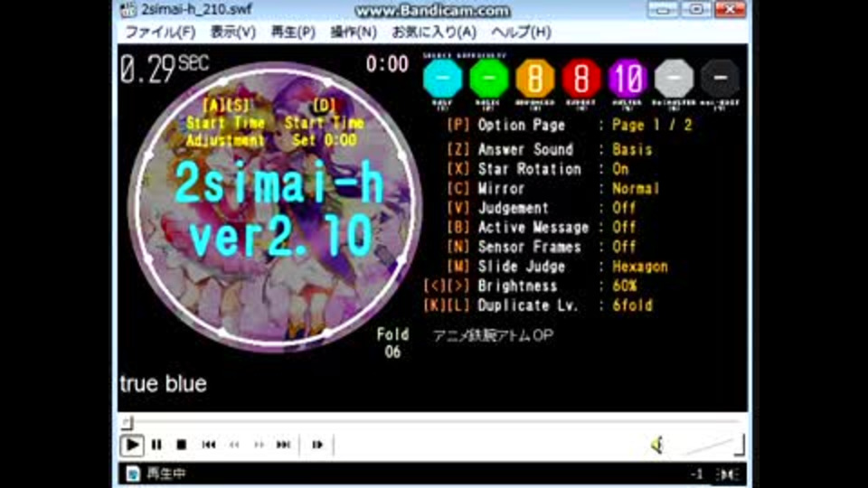Click the Option Page setting row

click(x=569, y=125)
